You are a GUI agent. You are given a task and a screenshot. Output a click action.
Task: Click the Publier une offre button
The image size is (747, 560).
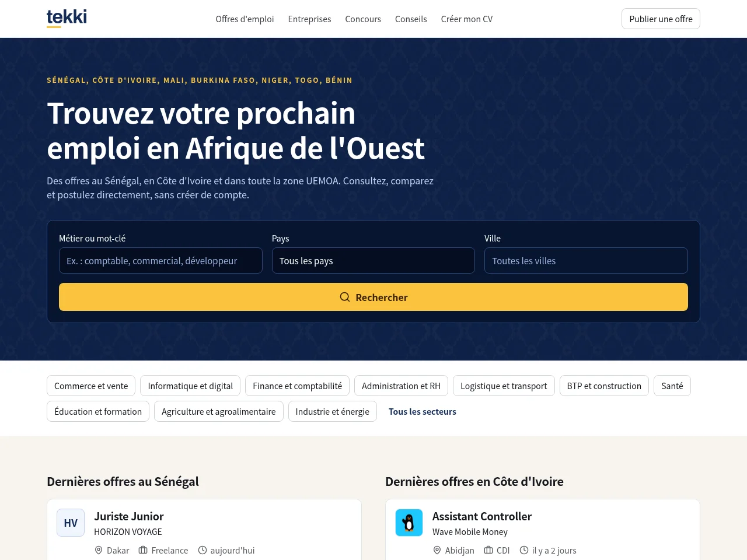pyautogui.click(x=661, y=19)
